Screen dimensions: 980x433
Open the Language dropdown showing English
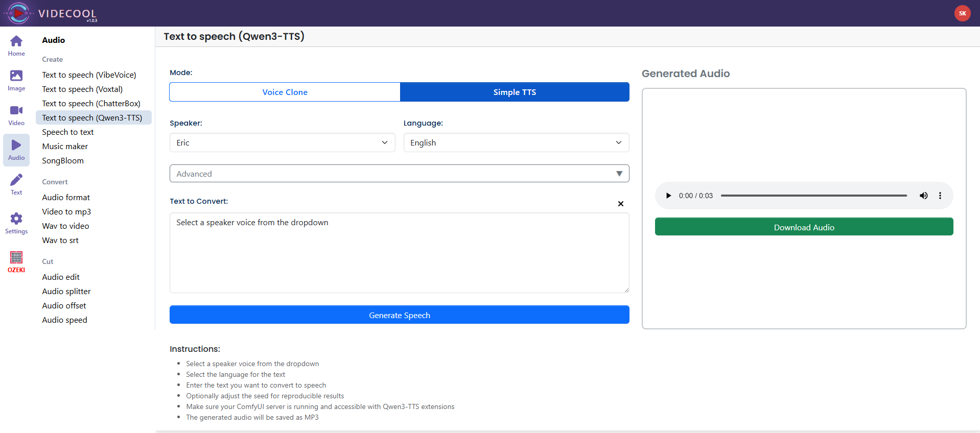point(516,142)
